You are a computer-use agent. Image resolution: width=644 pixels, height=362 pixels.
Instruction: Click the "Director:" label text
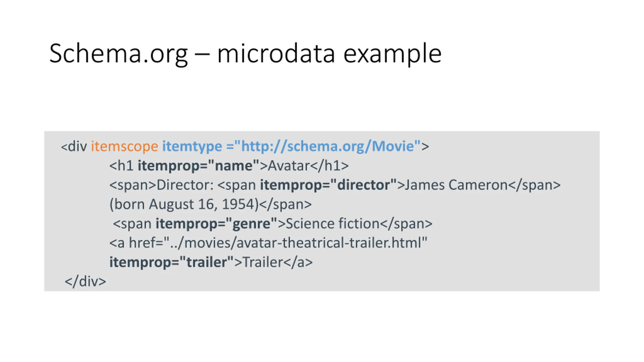point(185,185)
